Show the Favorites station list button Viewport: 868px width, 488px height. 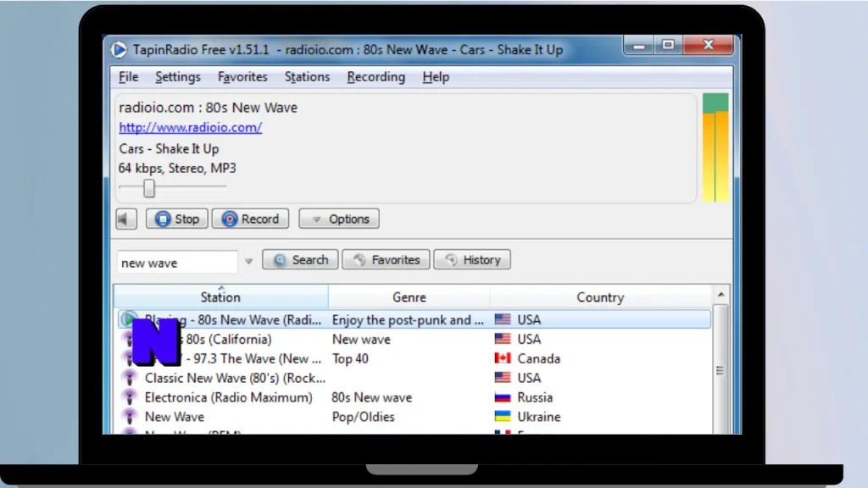tap(386, 260)
